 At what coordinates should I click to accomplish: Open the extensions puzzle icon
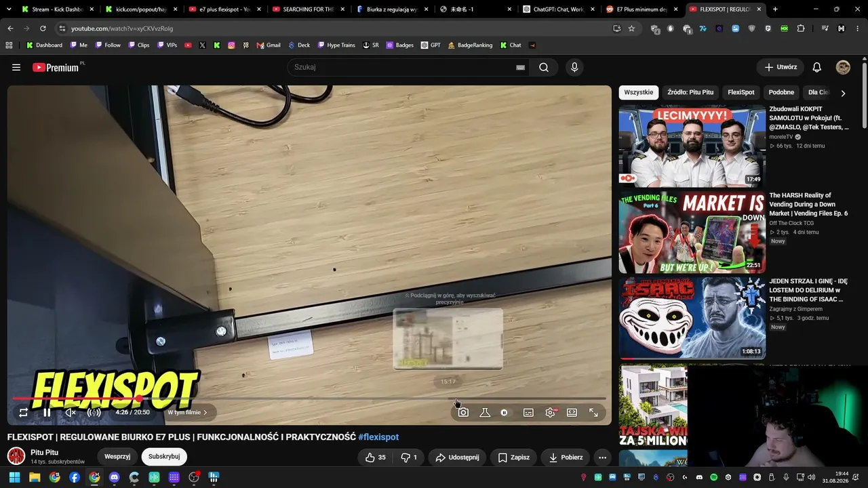point(801,28)
